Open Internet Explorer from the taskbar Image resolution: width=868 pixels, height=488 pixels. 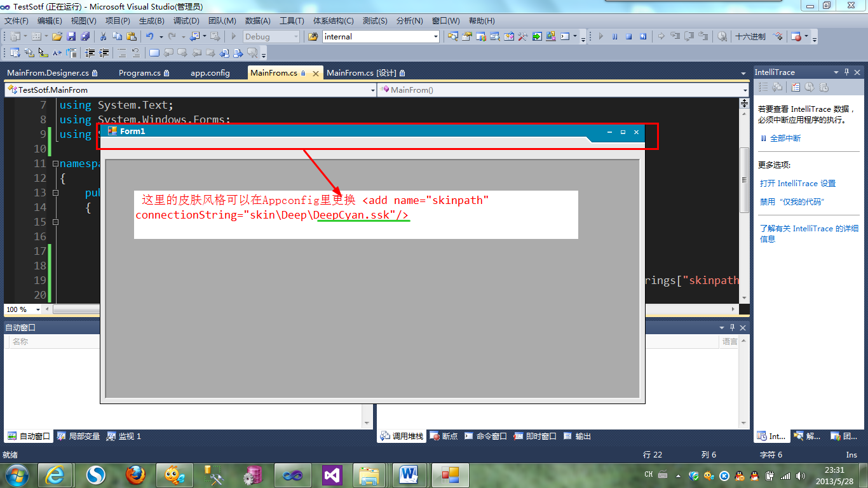point(56,475)
